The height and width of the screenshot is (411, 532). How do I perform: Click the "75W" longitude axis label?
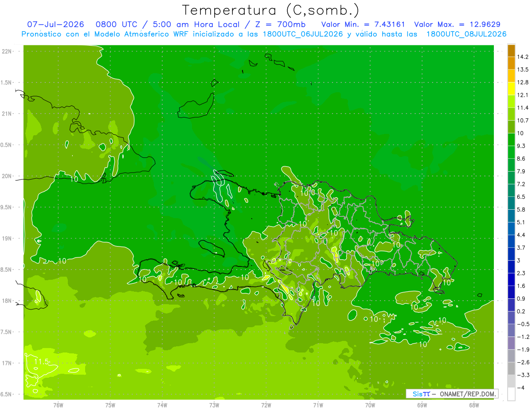pyautogui.click(x=110, y=405)
